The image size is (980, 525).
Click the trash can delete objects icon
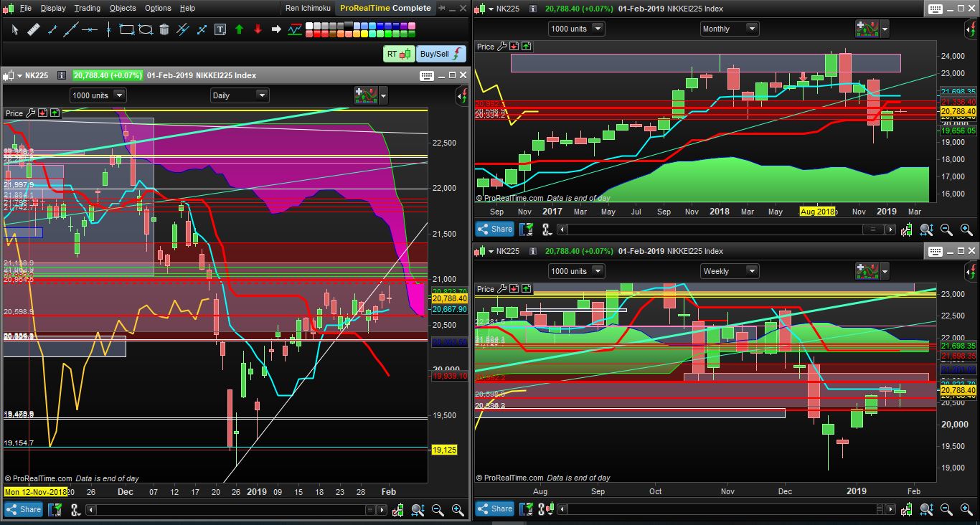click(x=164, y=29)
